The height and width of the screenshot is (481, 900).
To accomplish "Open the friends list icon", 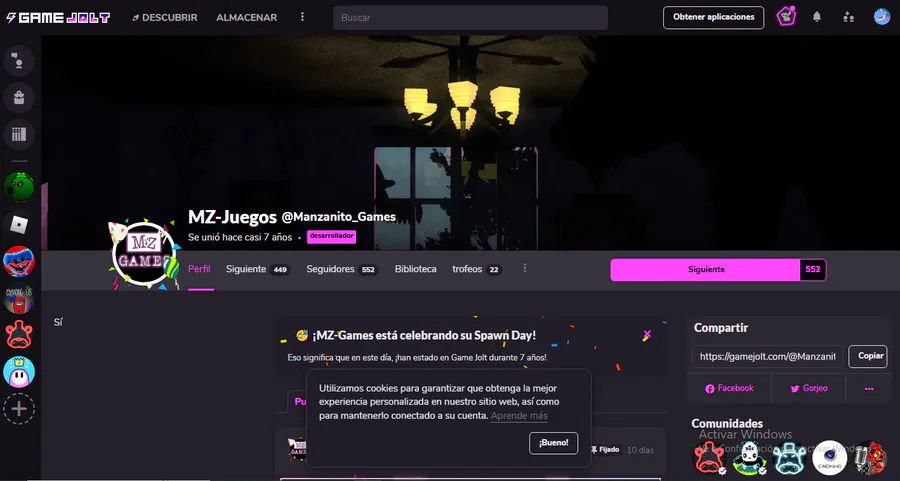I will pyautogui.click(x=848, y=17).
